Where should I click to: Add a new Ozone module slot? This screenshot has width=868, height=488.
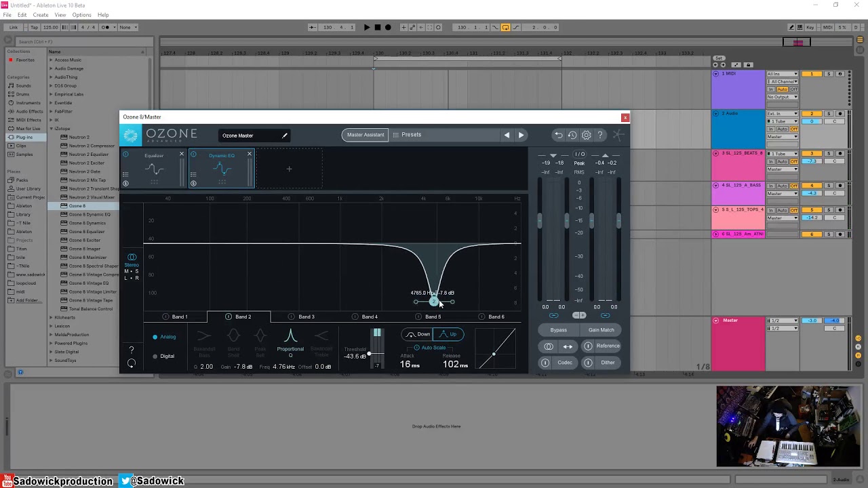[289, 169]
